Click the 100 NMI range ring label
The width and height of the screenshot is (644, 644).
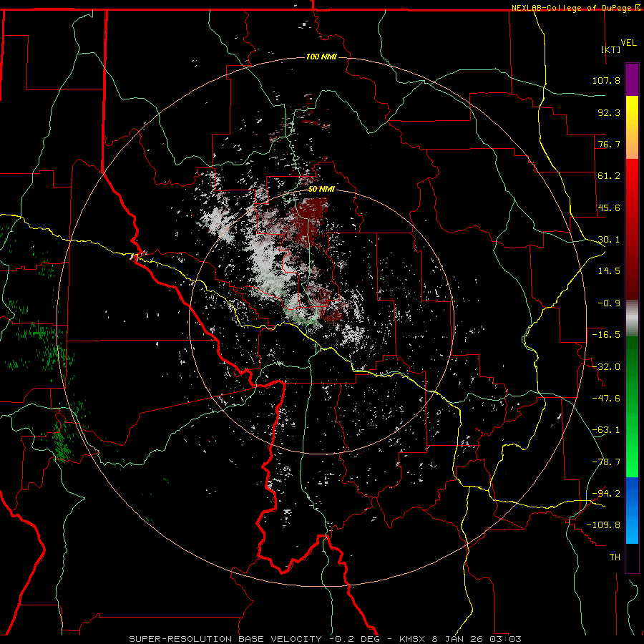pos(321,57)
